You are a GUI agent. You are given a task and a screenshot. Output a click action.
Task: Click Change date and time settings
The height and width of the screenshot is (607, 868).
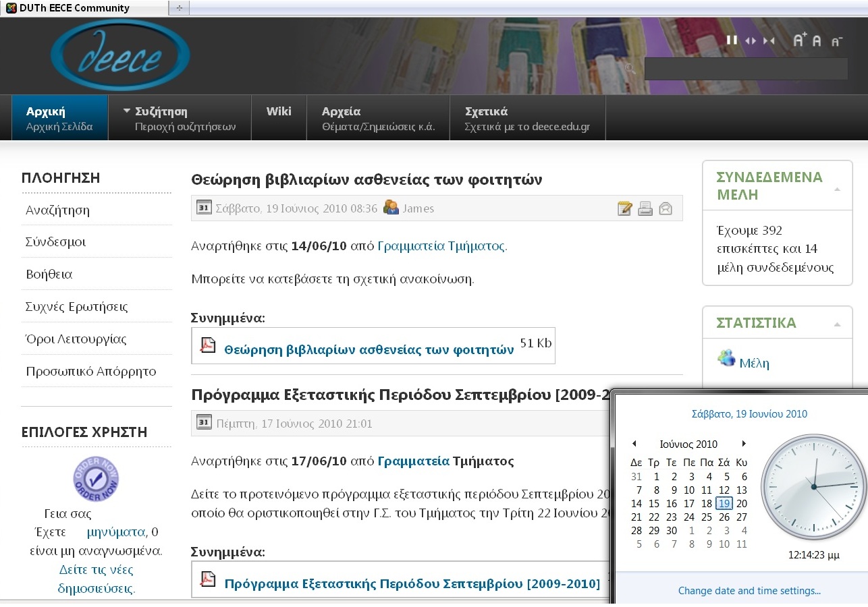[749, 591]
